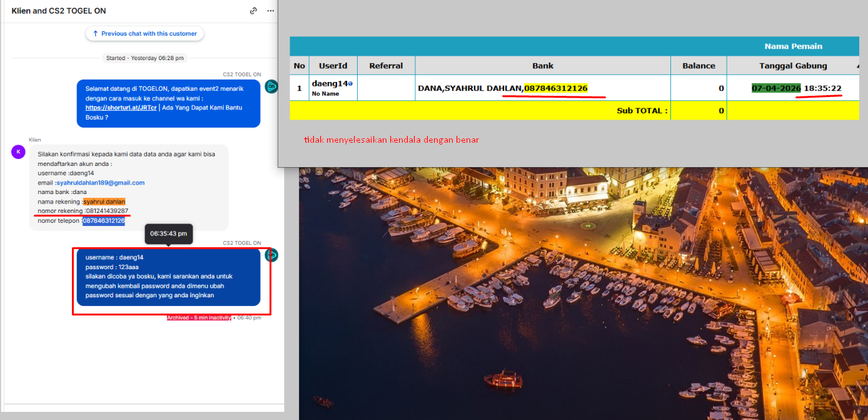Click agent avatar beside welcome message
Image resolution: width=868 pixels, height=420 pixels.
pyautogui.click(x=271, y=86)
